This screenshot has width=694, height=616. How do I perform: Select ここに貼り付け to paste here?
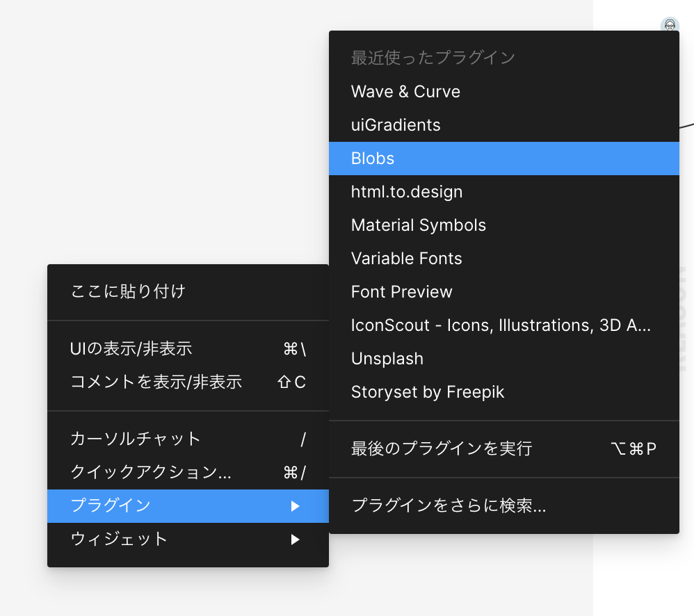click(128, 291)
